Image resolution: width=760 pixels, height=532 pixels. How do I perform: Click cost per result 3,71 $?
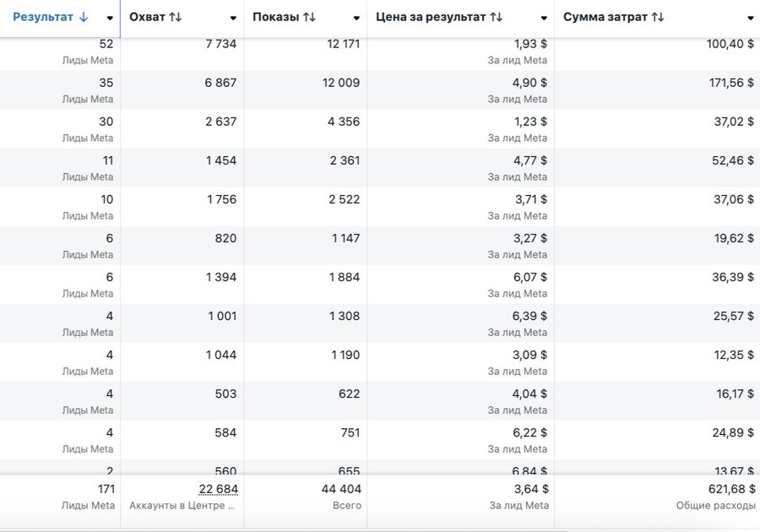pyautogui.click(x=531, y=199)
